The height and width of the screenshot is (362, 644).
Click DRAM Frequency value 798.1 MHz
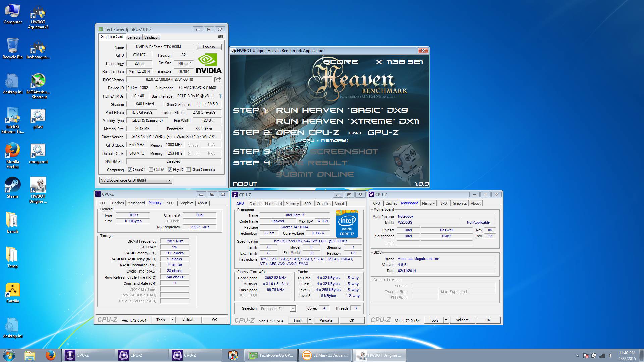point(174,241)
